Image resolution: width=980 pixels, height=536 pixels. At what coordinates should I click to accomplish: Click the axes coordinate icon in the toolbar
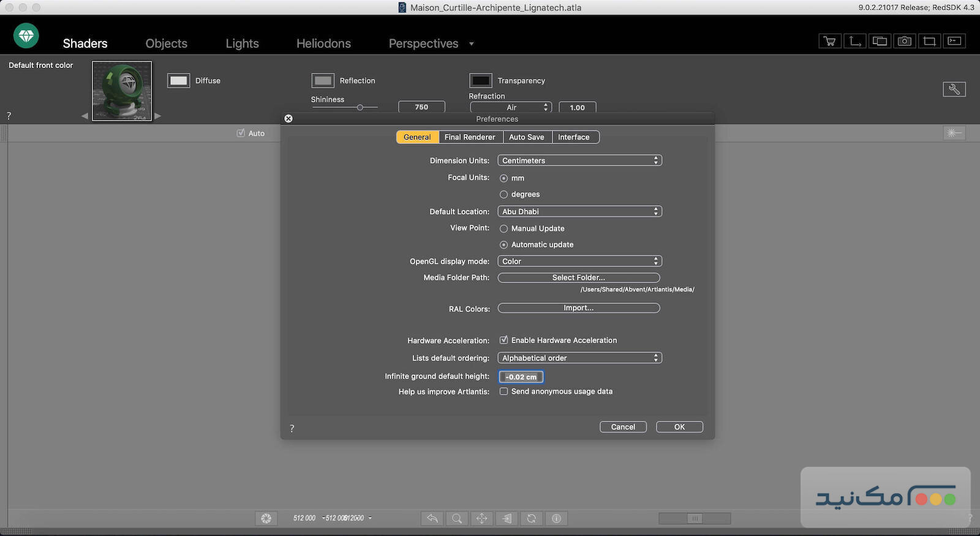(855, 41)
